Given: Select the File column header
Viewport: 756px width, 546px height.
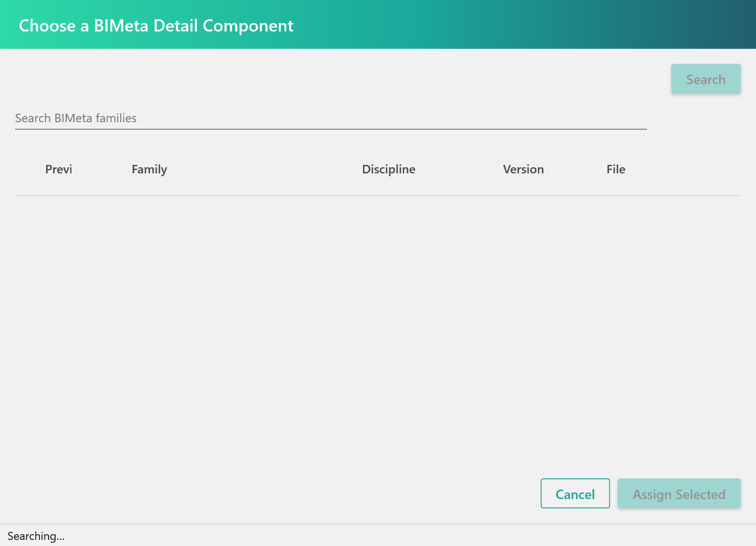Looking at the screenshot, I should pyautogui.click(x=616, y=169).
